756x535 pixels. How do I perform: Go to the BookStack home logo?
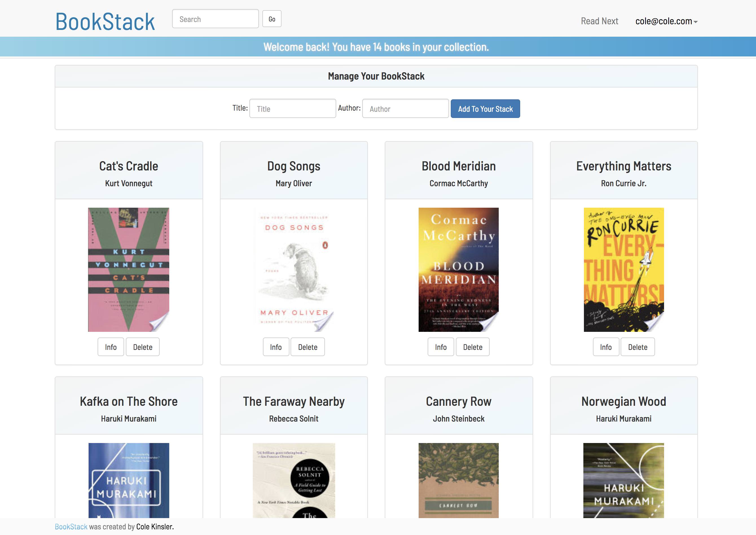pos(105,21)
